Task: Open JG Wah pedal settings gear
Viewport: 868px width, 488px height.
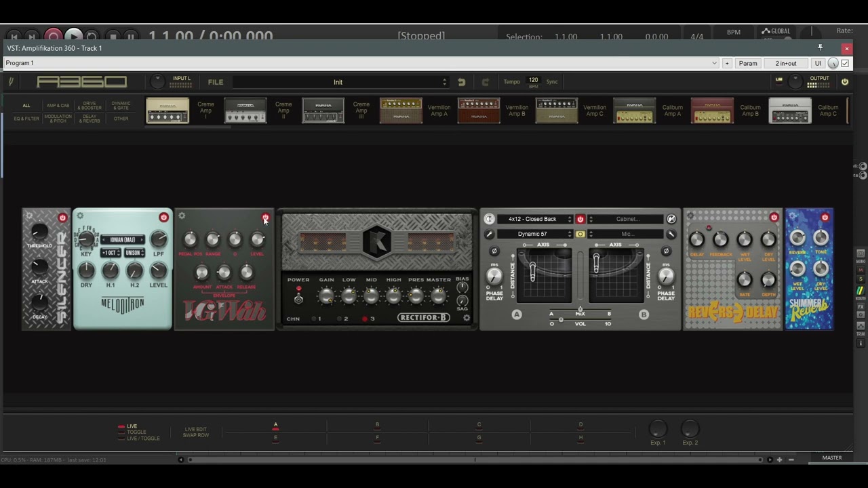Action: click(x=182, y=216)
